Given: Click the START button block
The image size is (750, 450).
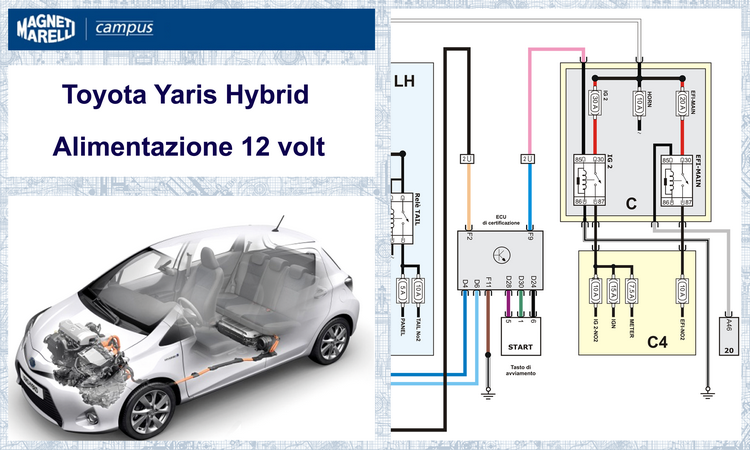Looking at the screenshot, I should coord(520,336).
